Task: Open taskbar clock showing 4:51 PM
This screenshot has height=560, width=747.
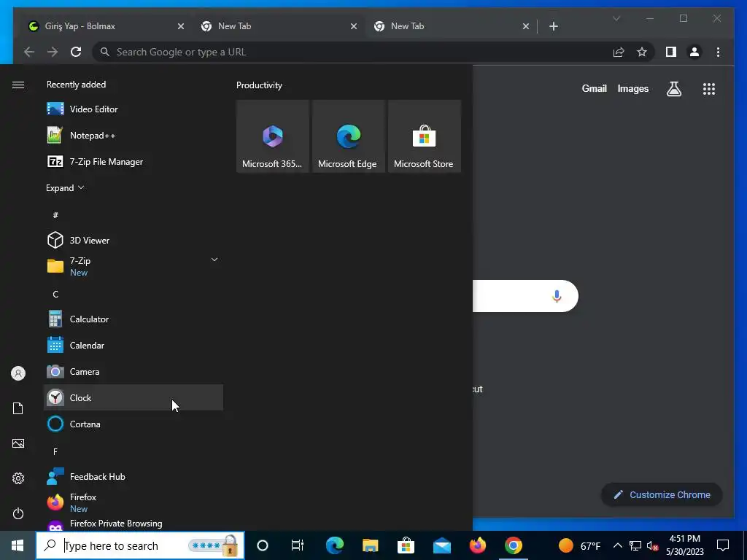Action: 684,545
